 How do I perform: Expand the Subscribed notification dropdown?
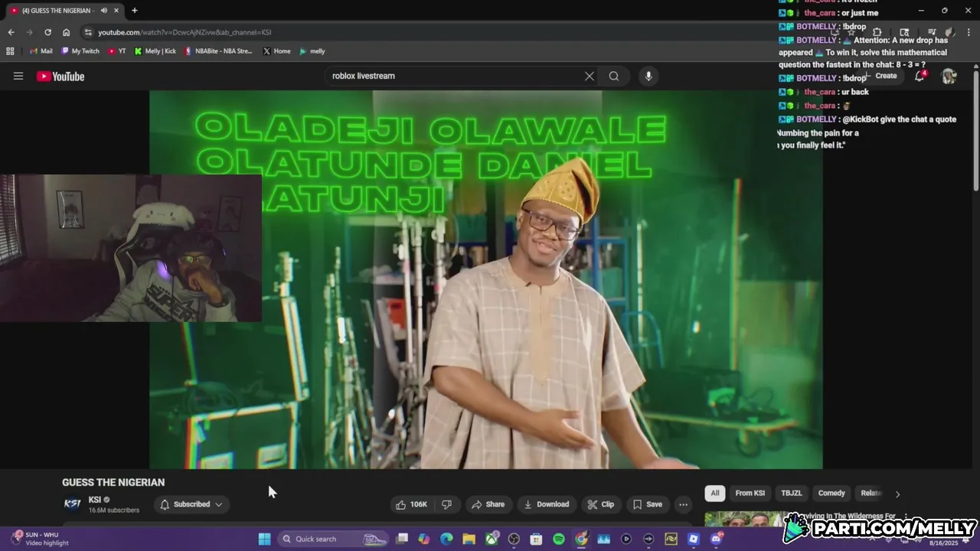tap(191, 504)
